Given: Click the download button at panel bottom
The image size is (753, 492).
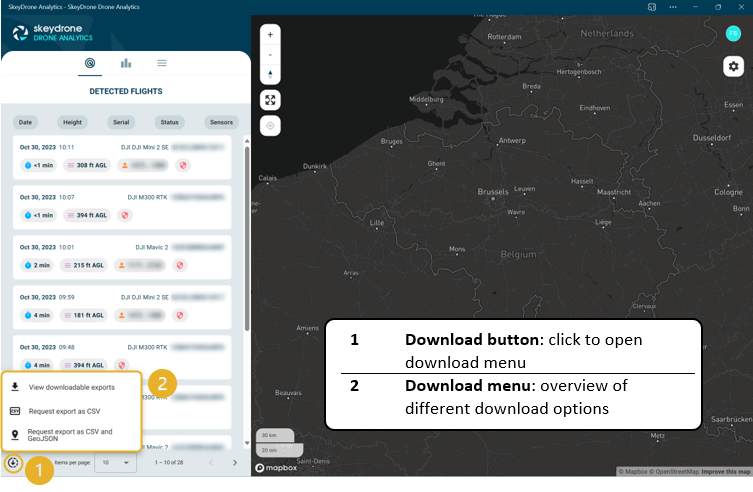Looking at the screenshot, I should 13,463.
